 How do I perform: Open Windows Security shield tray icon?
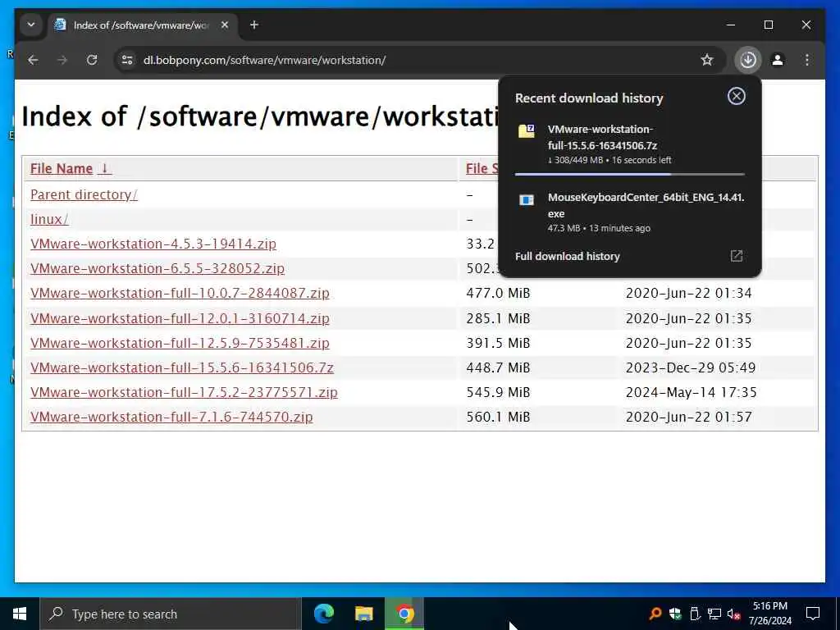tap(675, 614)
